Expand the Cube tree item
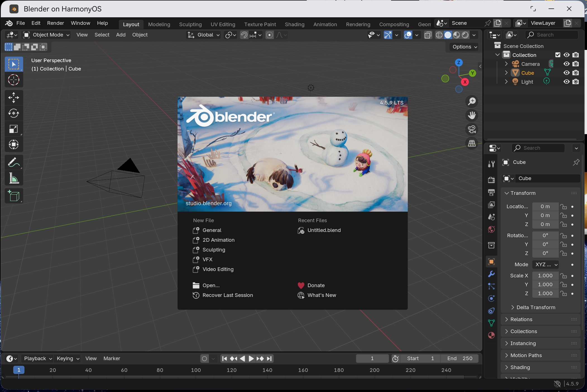Screen dimensions: 587x392 coord(506,73)
